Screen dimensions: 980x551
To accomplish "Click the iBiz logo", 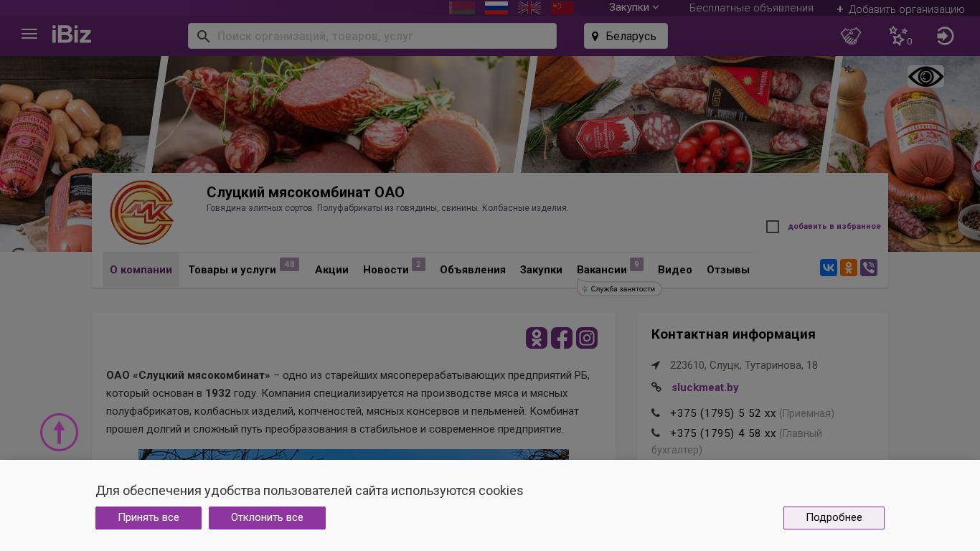I will pyautogui.click(x=72, y=34).
